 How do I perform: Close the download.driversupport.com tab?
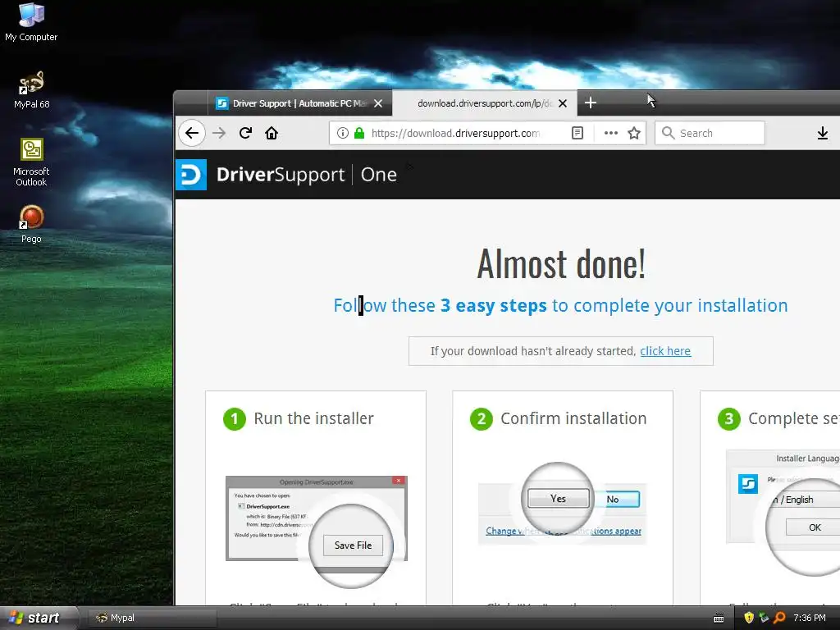[x=563, y=103]
